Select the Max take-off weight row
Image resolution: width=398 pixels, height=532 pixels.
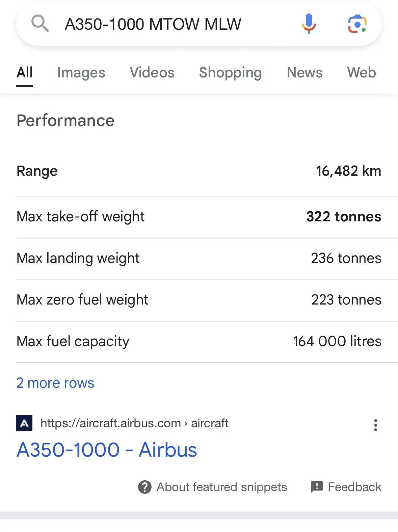(x=199, y=217)
